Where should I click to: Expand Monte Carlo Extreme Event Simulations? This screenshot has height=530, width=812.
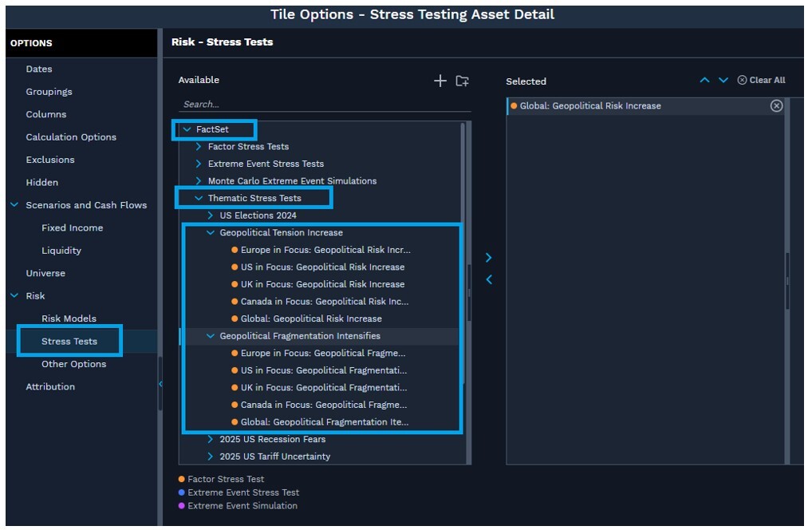tap(199, 181)
